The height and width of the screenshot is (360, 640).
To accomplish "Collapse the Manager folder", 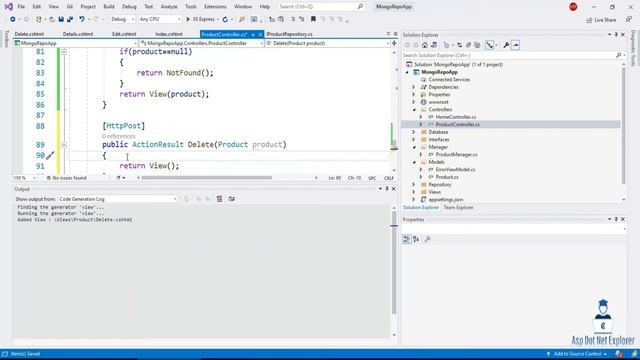I will click(413, 147).
